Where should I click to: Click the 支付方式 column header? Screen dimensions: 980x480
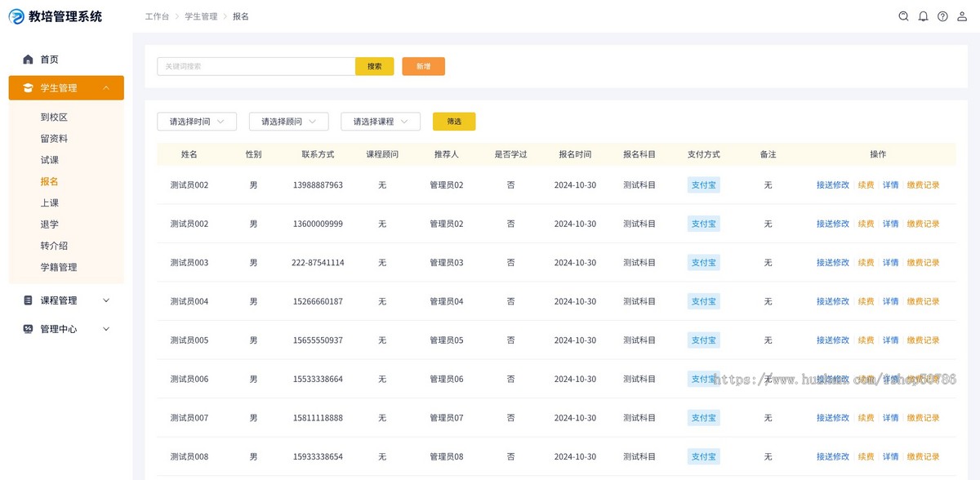(704, 154)
